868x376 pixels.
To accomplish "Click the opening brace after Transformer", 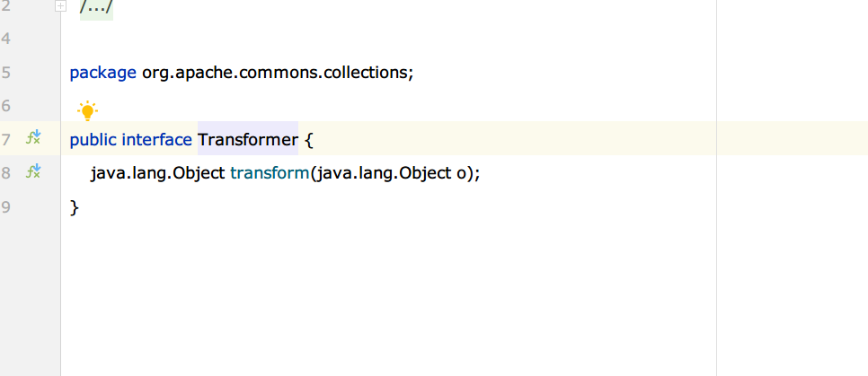I will pyautogui.click(x=309, y=140).
